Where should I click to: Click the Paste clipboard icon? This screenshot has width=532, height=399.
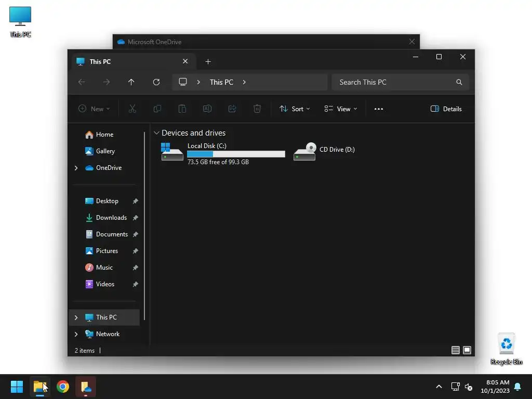[x=182, y=109]
